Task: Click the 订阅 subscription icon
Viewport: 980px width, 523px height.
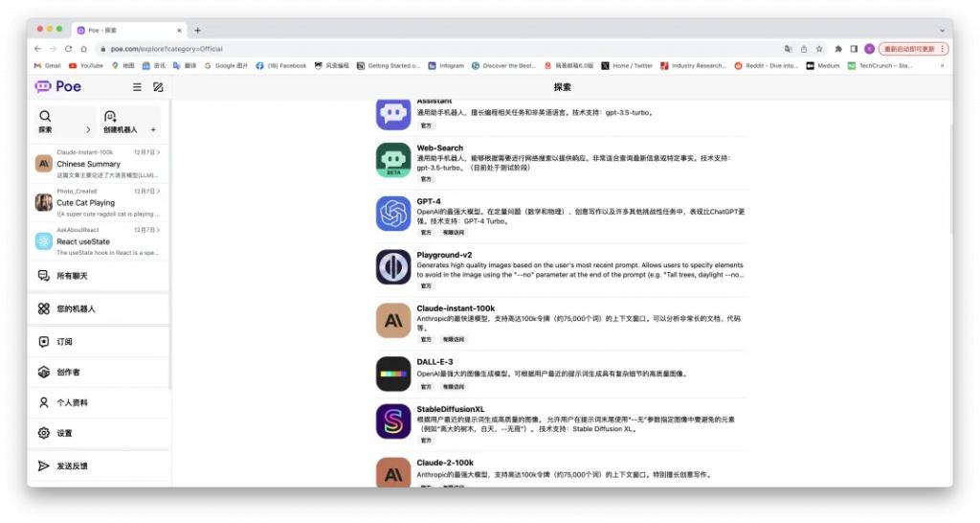Action: click(44, 342)
